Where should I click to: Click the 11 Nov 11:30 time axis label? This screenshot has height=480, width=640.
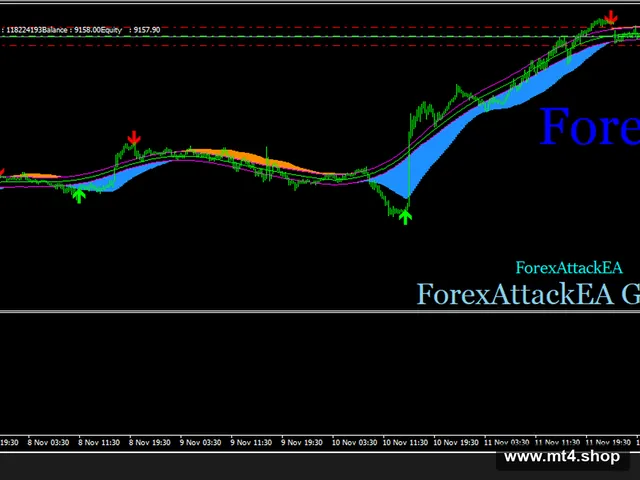557,442
